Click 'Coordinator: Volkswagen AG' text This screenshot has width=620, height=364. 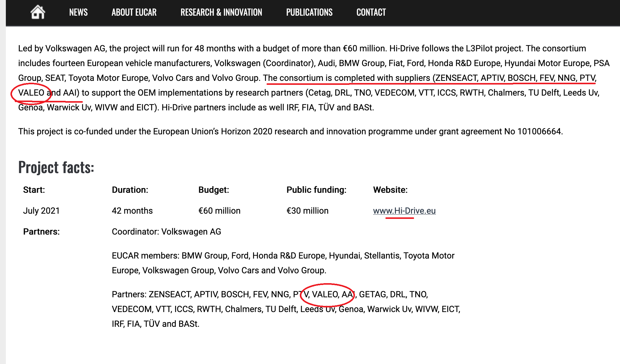[166, 231]
